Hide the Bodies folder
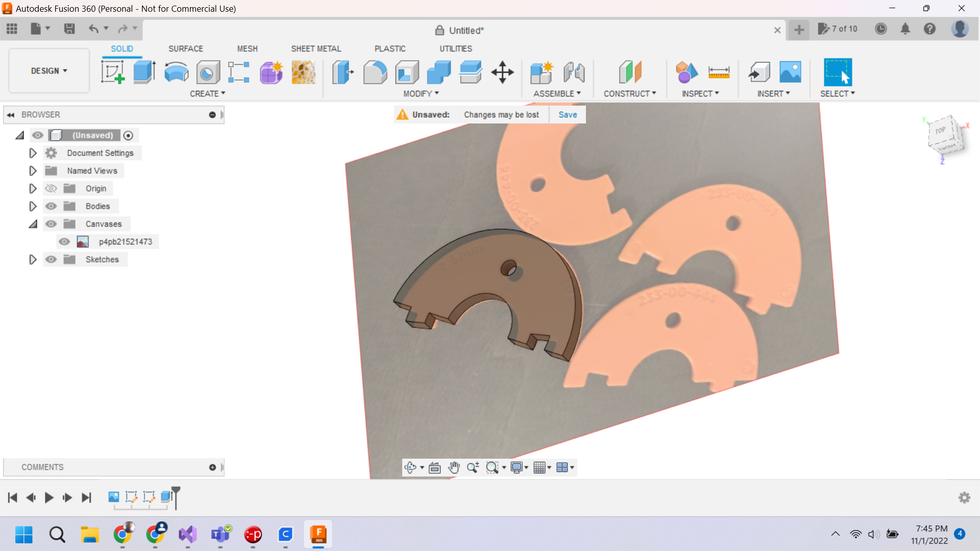This screenshot has height=551, width=980. [51, 206]
